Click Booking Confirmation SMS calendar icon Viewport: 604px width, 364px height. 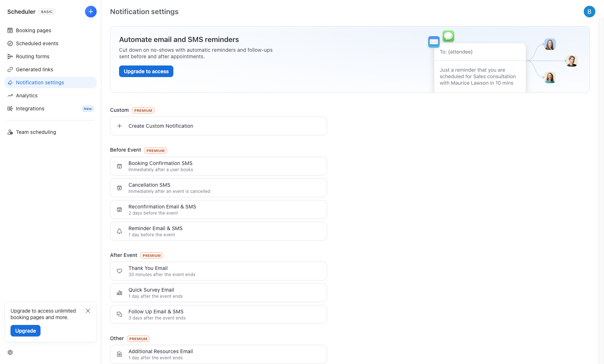(x=119, y=166)
